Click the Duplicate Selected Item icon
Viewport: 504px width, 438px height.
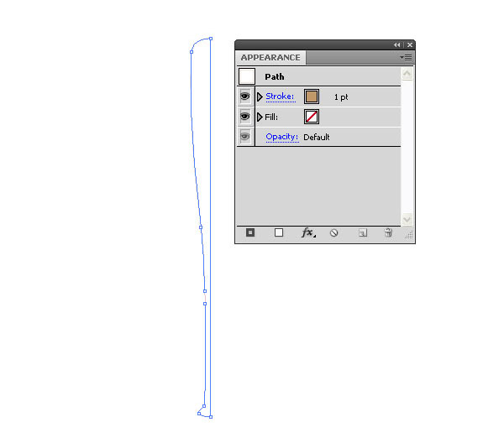pyautogui.click(x=363, y=232)
